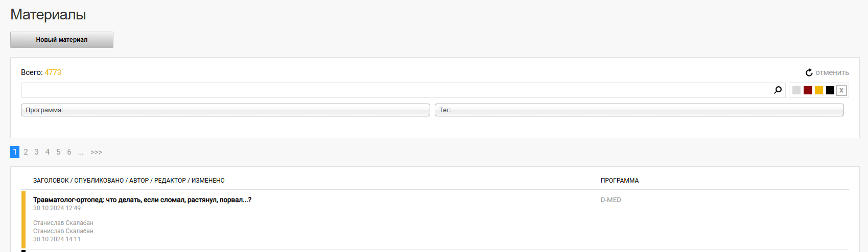Open the Программа dropdown
Image resolution: width=868 pixels, height=252 pixels.
pyautogui.click(x=225, y=110)
